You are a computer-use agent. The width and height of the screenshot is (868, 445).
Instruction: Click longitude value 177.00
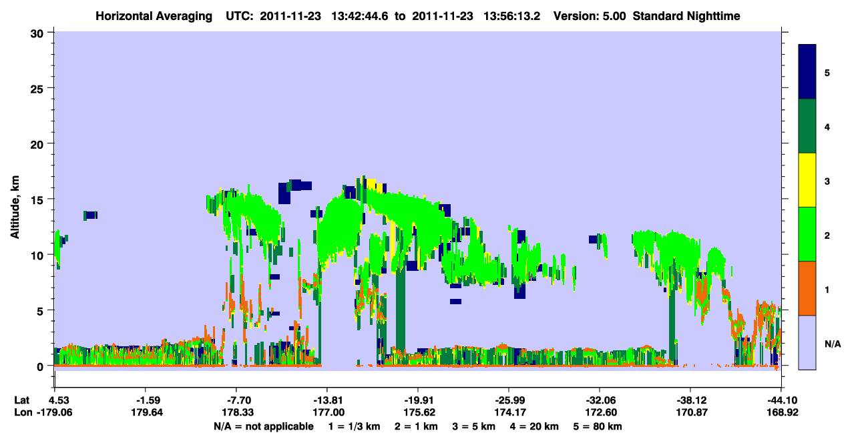click(x=327, y=412)
